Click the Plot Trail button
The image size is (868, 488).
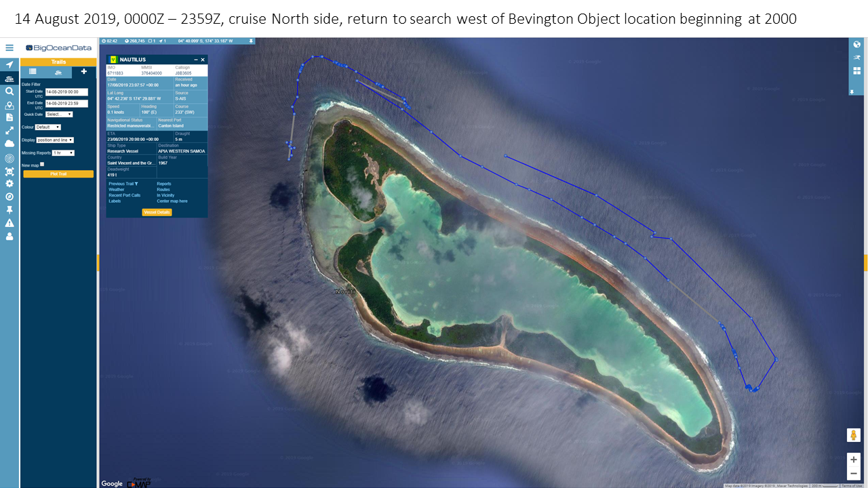point(58,174)
